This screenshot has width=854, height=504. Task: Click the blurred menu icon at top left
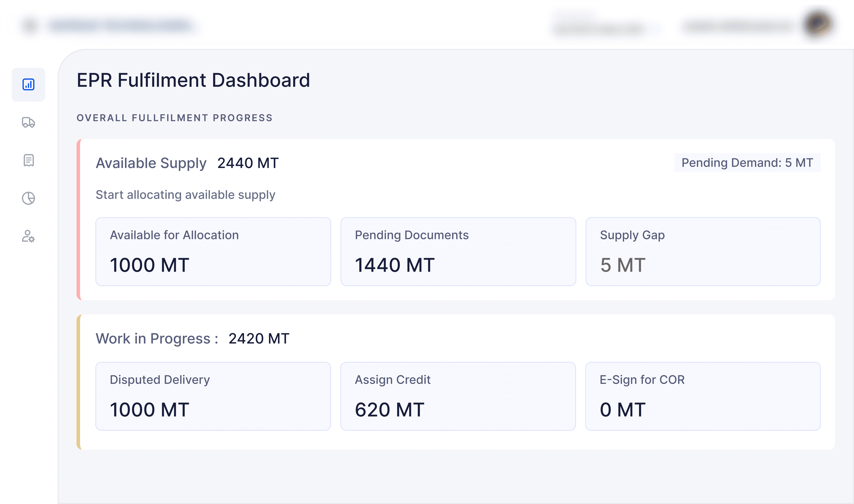(30, 26)
